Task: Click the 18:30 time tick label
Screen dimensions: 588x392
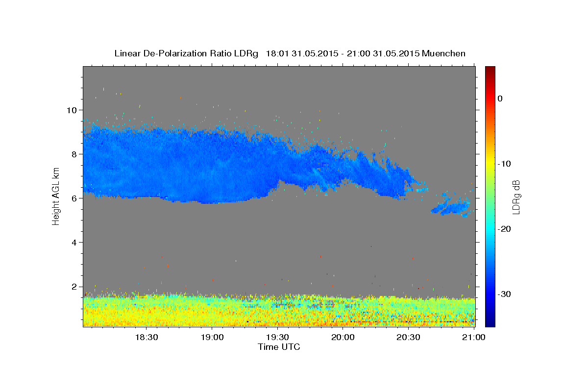Action: (x=146, y=338)
